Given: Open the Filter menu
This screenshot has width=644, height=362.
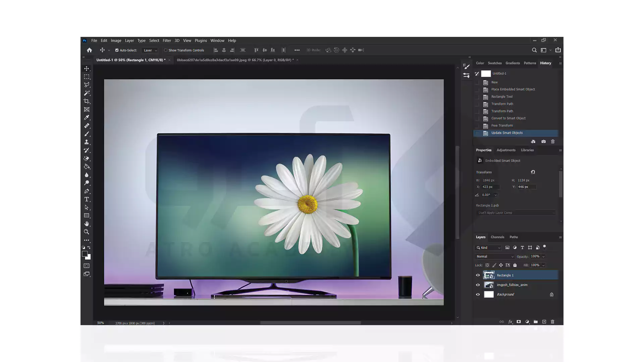Looking at the screenshot, I should click(x=167, y=41).
